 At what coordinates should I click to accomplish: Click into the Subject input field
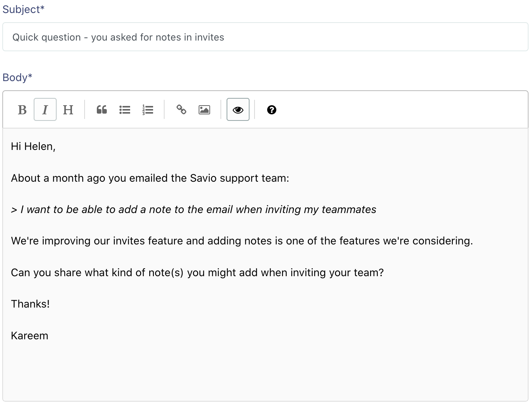pyautogui.click(x=265, y=37)
